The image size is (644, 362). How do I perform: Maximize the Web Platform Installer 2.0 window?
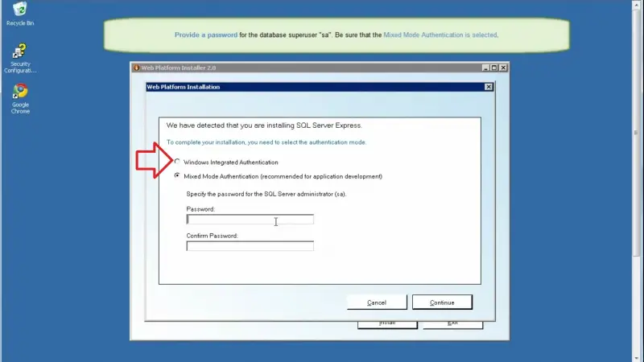click(x=494, y=68)
